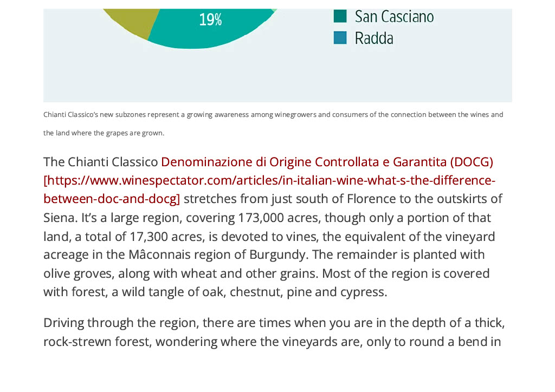Click the olive-green pie chart slice

pos(132,21)
